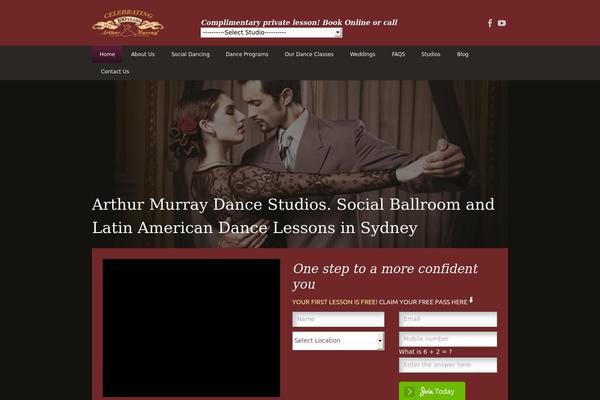The image size is (600, 400).
Task: Click the Arthur Murray logo
Action: pos(128,23)
